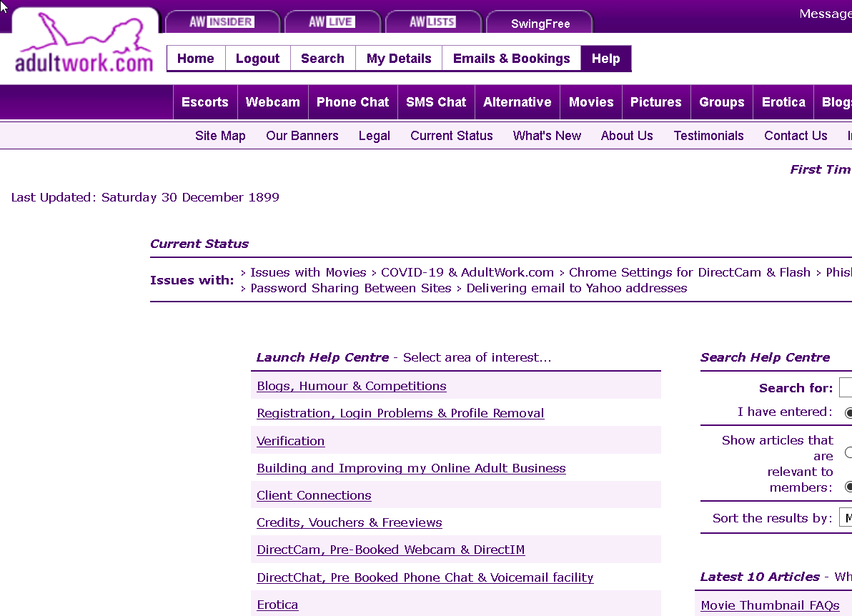Open Registration, Login Problems & Profile Removal
The width and height of the screenshot is (852, 616).
click(400, 413)
